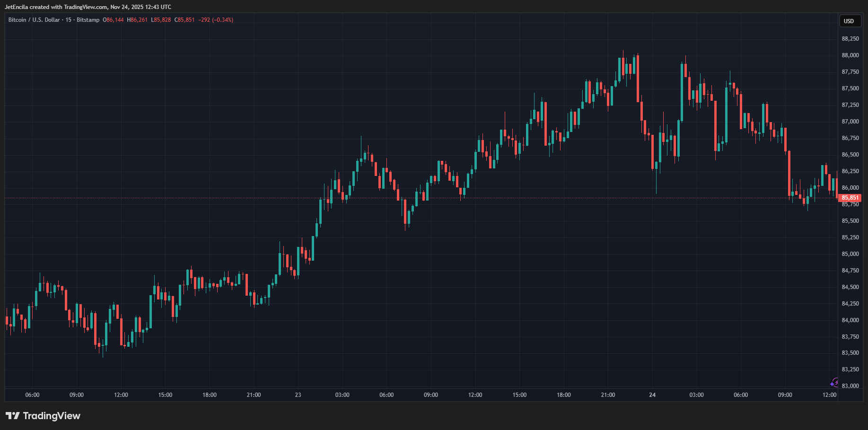868x430 pixels.
Task: Click the close price value C85,851
Action: click(184, 20)
